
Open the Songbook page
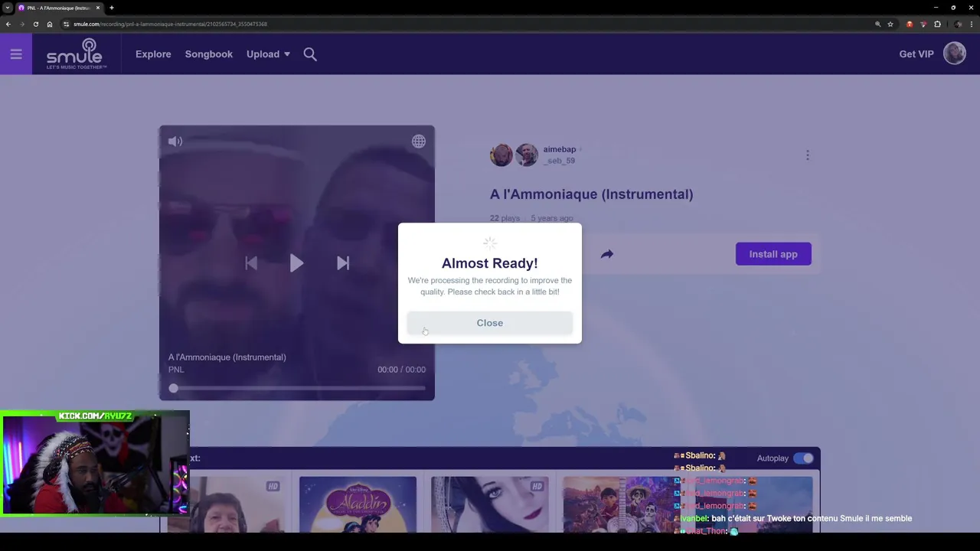click(x=208, y=54)
